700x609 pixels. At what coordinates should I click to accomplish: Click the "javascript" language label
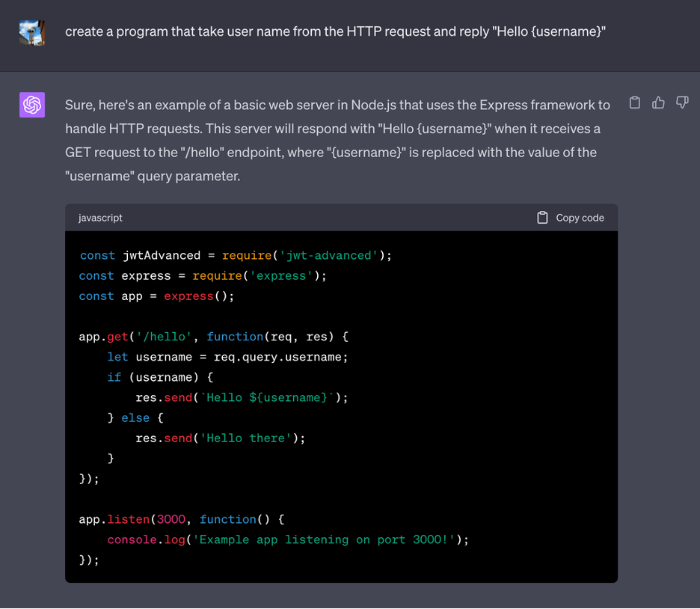coord(100,218)
